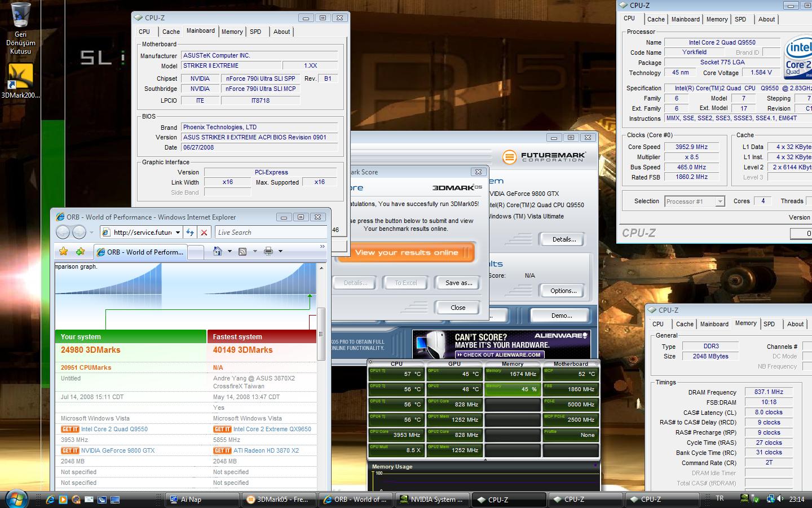Click the Stop loading button in Internet Explorer
Viewport: 812px width, 508px height.
click(204, 232)
